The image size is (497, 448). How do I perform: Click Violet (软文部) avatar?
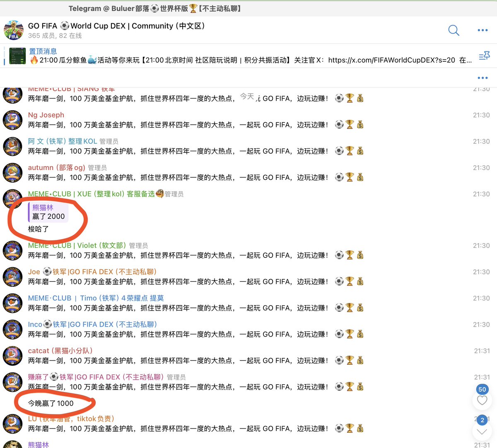pos(12,250)
